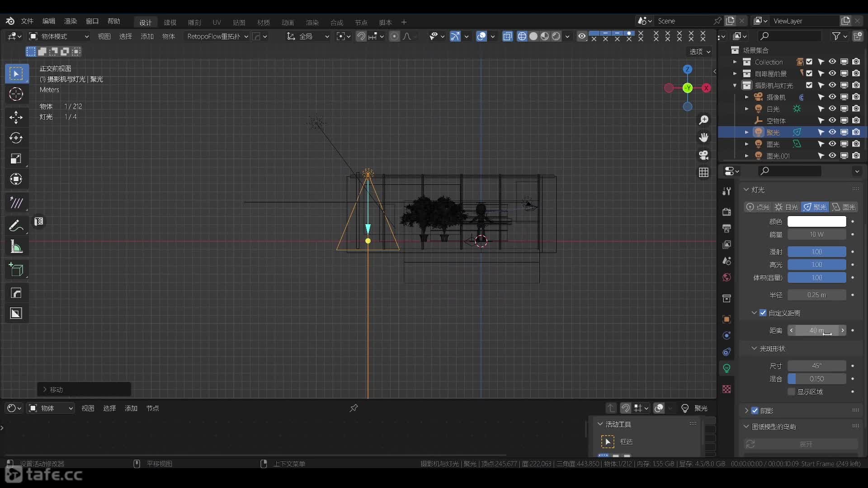Toggle visibility of 摄像机 object
Screen dimensions: 868x488
click(832, 97)
